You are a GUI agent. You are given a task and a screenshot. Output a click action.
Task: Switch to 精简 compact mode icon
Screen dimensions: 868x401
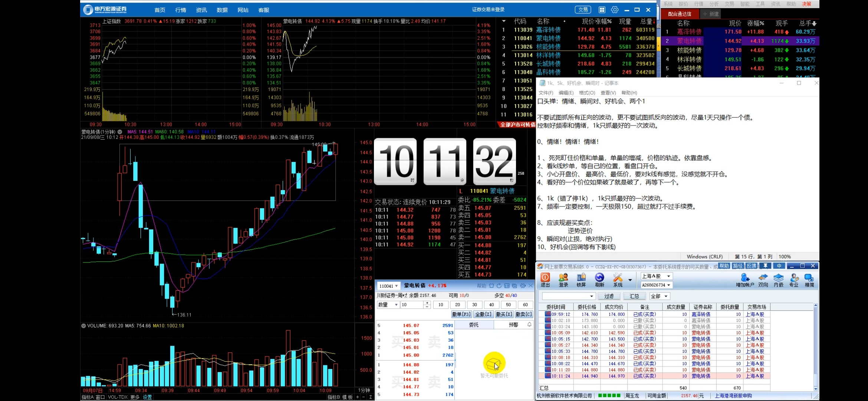pos(809,280)
